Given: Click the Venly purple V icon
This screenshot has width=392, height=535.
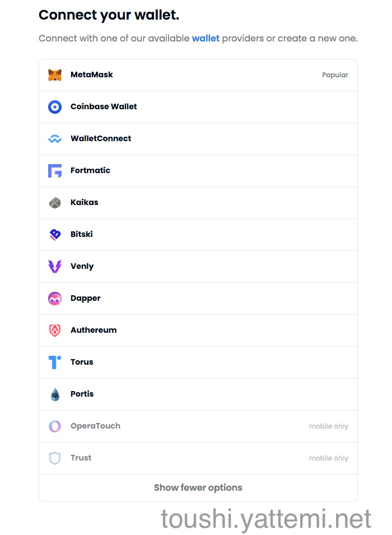Looking at the screenshot, I should (x=55, y=267).
